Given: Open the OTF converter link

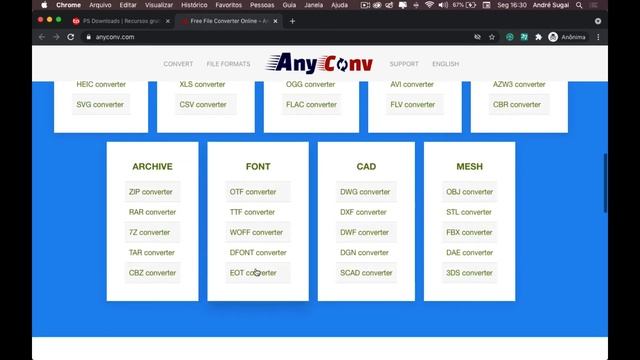Looking at the screenshot, I should (253, 192).
